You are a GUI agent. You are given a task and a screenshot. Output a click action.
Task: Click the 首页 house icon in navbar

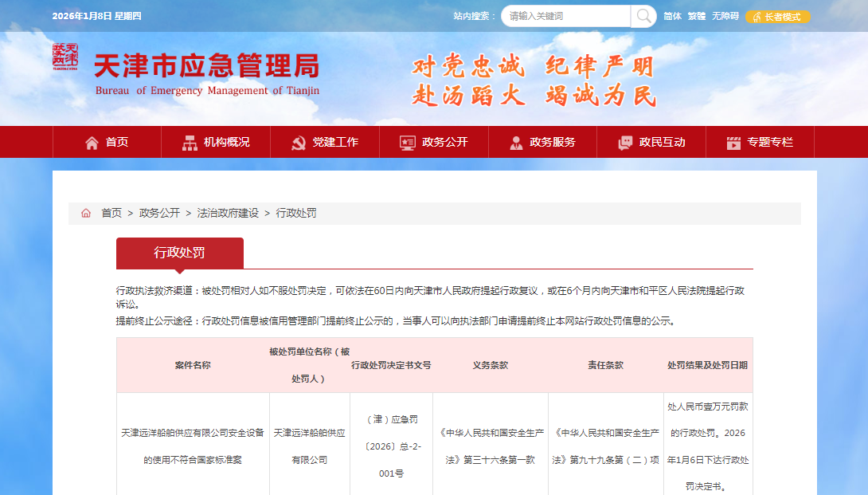coord(92,143)
